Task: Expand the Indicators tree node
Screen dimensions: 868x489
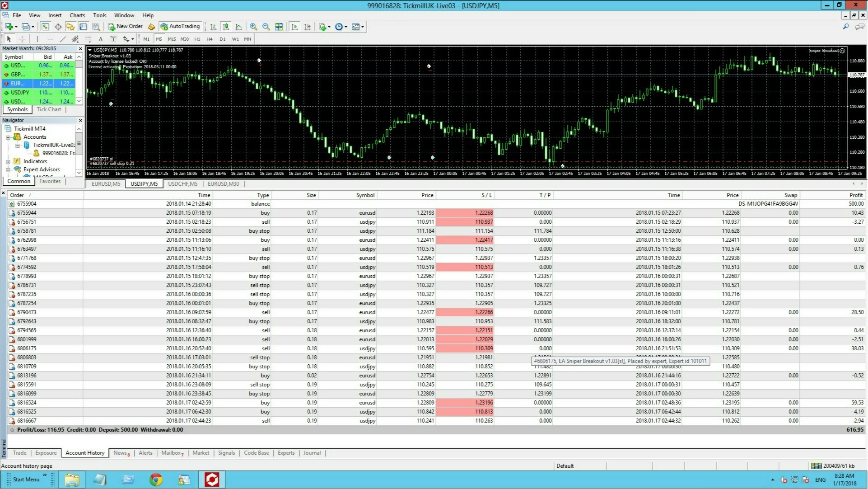Action: coord(8,161)
